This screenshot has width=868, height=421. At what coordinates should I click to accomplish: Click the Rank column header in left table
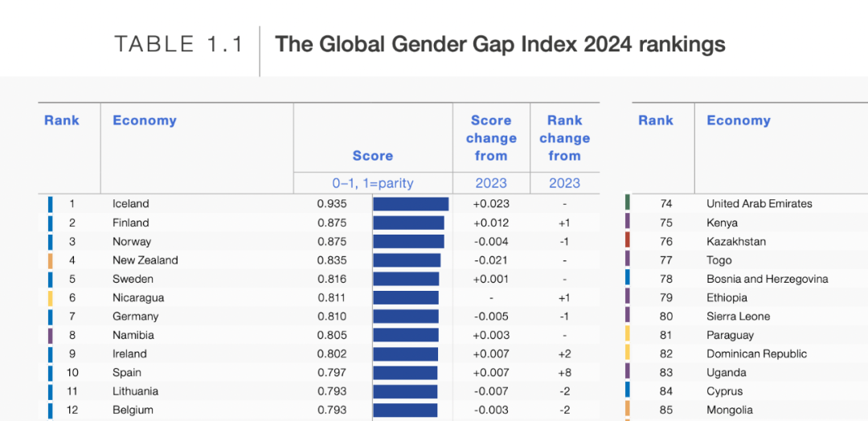(61, 120)
